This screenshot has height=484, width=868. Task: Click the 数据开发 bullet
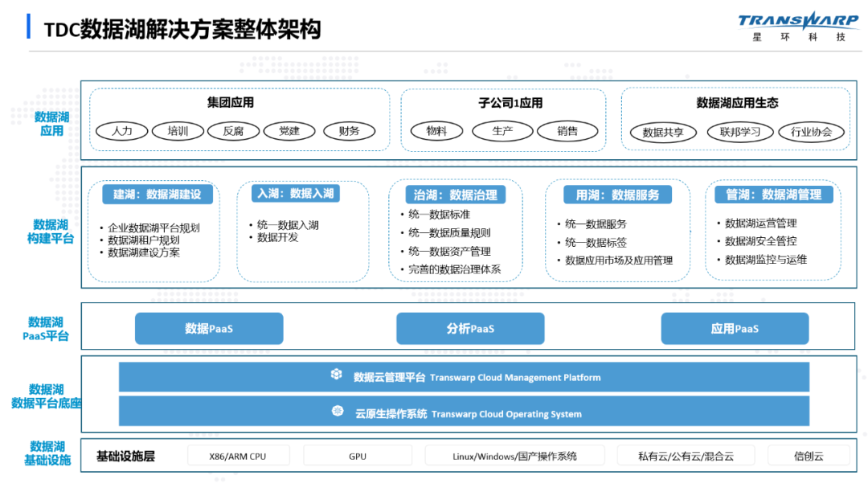click(277, 237)
